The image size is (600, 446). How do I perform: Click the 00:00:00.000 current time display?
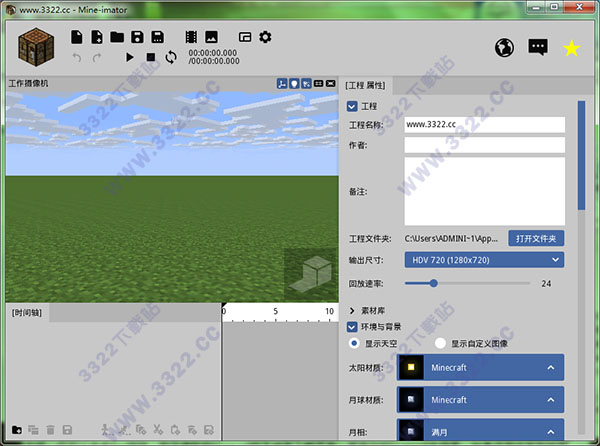point(212,53)
